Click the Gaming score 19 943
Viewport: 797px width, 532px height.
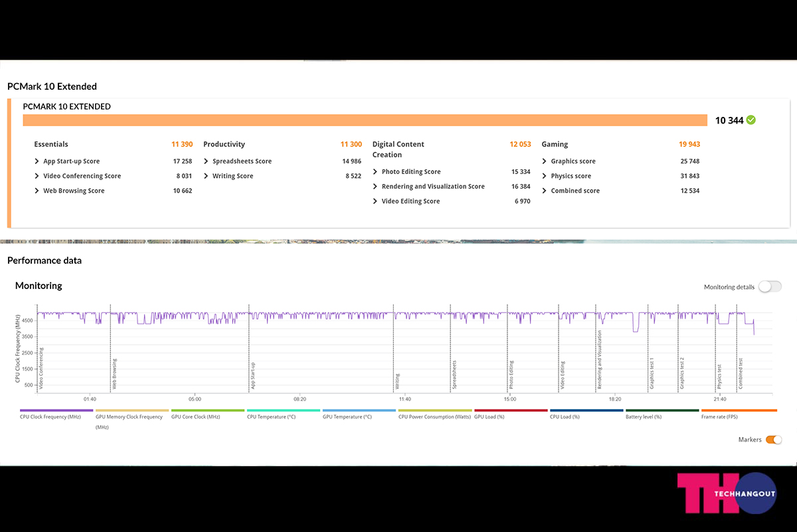click(689, 144)
